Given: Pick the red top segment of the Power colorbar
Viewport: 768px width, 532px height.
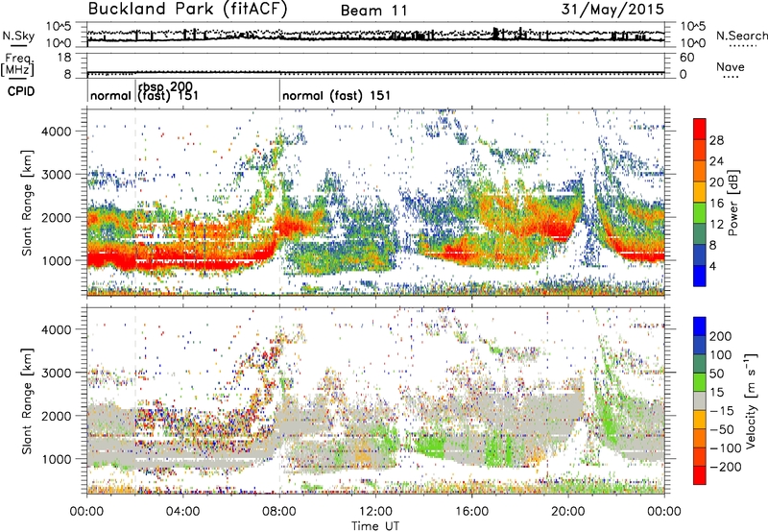Looking at the screenshot, I should (x=700, y=130).
